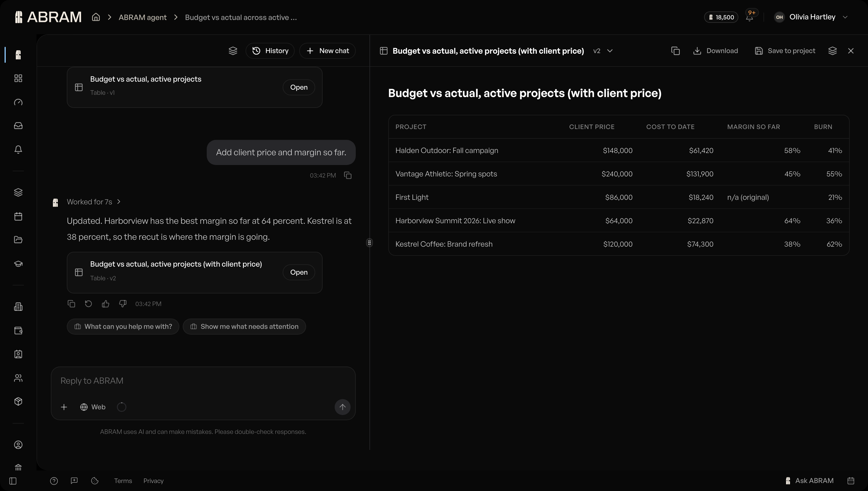Open the feedback message icon in footer
The image size is (868, 491).
[x=74, y=481]
